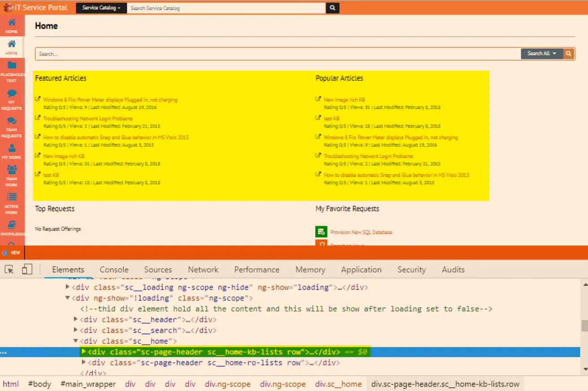588x391 pixels.
Task: Switch to the Console tab
Action: [114, 269]
